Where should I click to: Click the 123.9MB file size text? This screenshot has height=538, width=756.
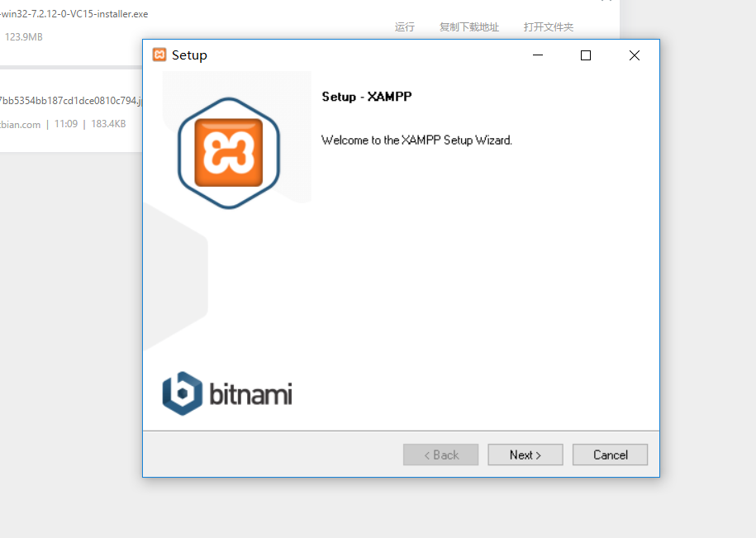click(24, 37)
